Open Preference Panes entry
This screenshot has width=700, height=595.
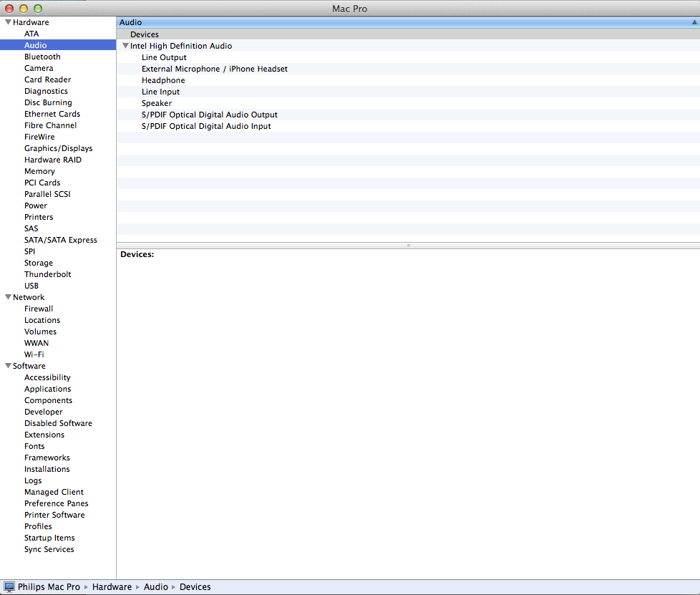[x=58, y=503]
